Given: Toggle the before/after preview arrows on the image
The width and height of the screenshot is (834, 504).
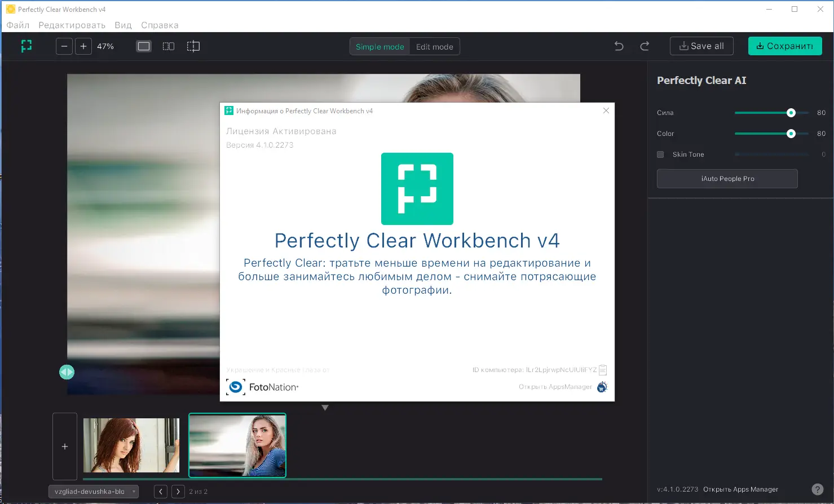Looking at the screenshot, I should [x=67, y=372].
